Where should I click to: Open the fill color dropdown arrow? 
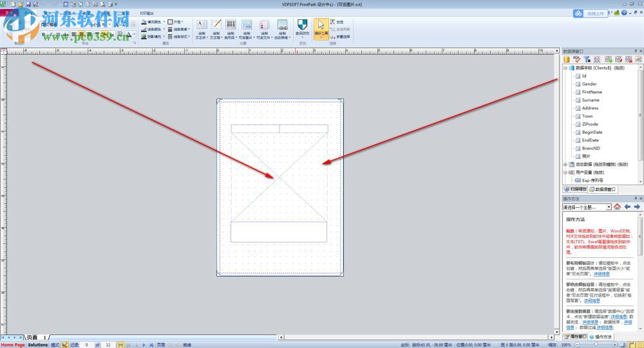tap(164, 22)
